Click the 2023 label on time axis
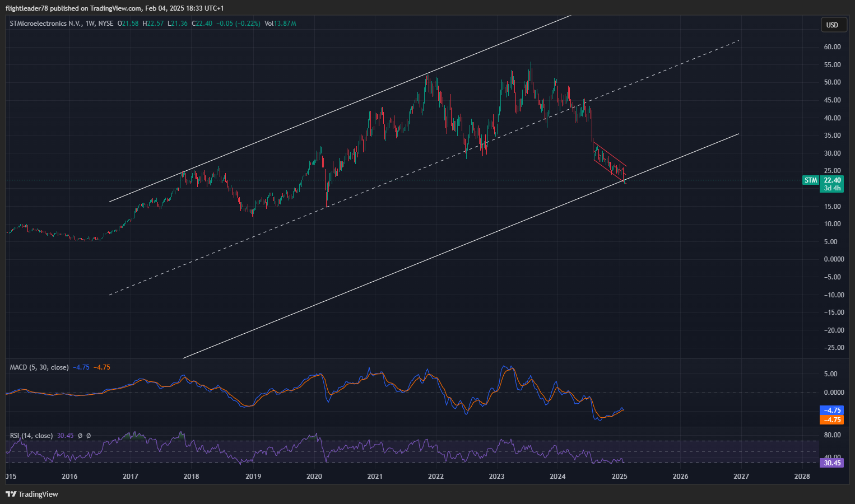Image resolution: width=855 pixels, height=504 pixels. click(496, 477)
